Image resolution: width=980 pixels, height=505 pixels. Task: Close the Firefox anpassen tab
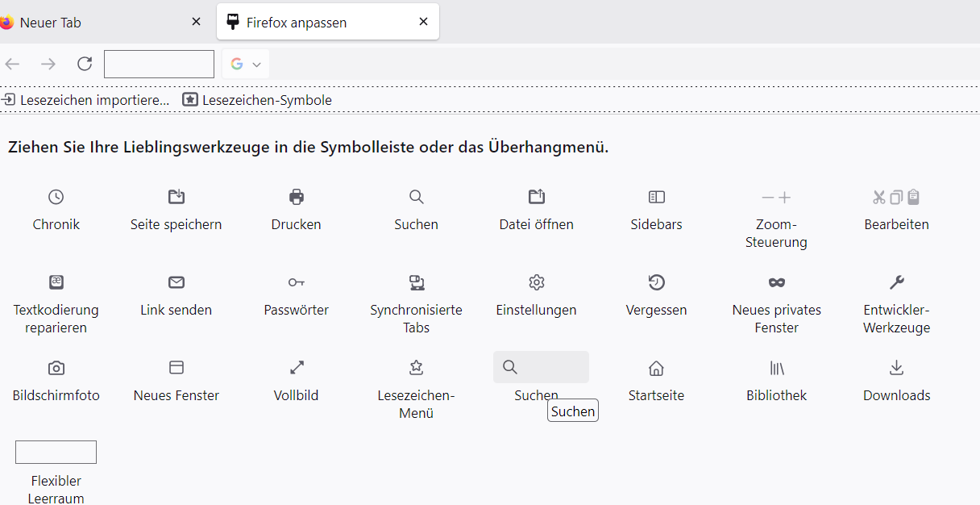[423, 22]
